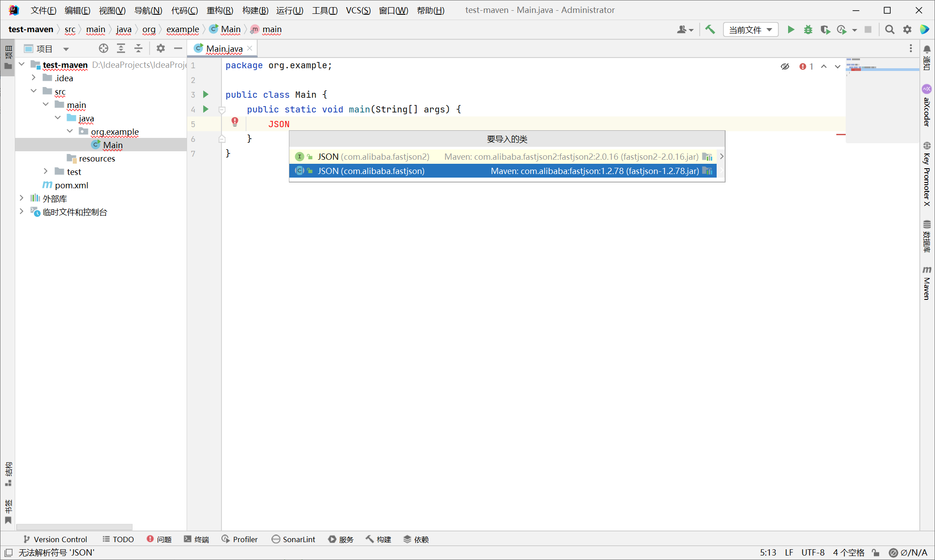Click the run gutter arrow beside class Main
This screenshot has height=560, width=935.
pos(206,94)
